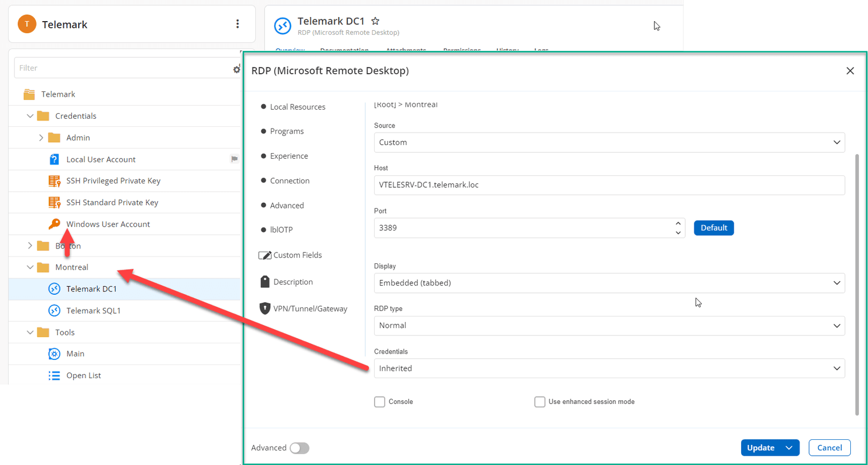
Task: Click the favorite star next to Telemark DC1
Action: pyautogui.click(x=375, y=21)
